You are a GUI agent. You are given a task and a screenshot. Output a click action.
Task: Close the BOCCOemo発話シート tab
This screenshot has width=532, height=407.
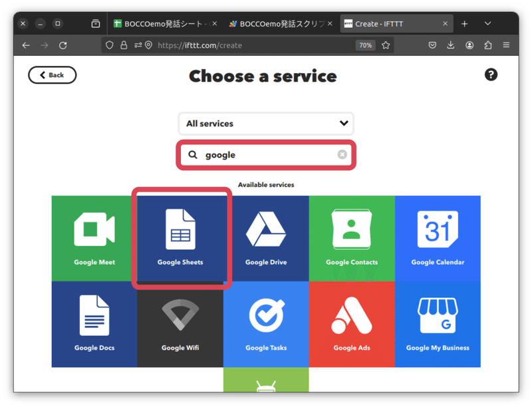tap(214, 24)
